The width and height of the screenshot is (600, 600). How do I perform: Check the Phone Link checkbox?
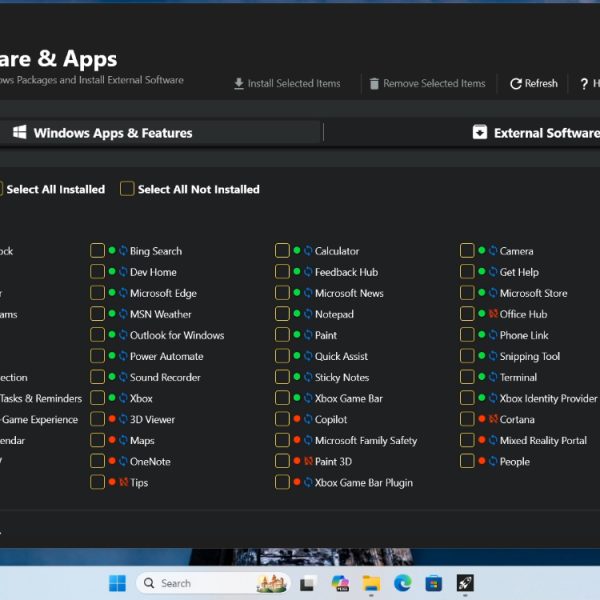(x=467, y=335)
